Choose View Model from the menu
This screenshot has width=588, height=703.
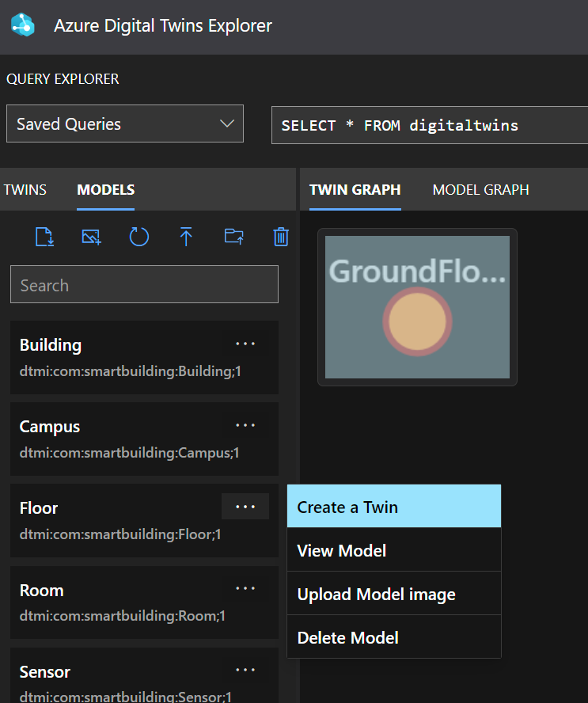[x=394, y=550]
